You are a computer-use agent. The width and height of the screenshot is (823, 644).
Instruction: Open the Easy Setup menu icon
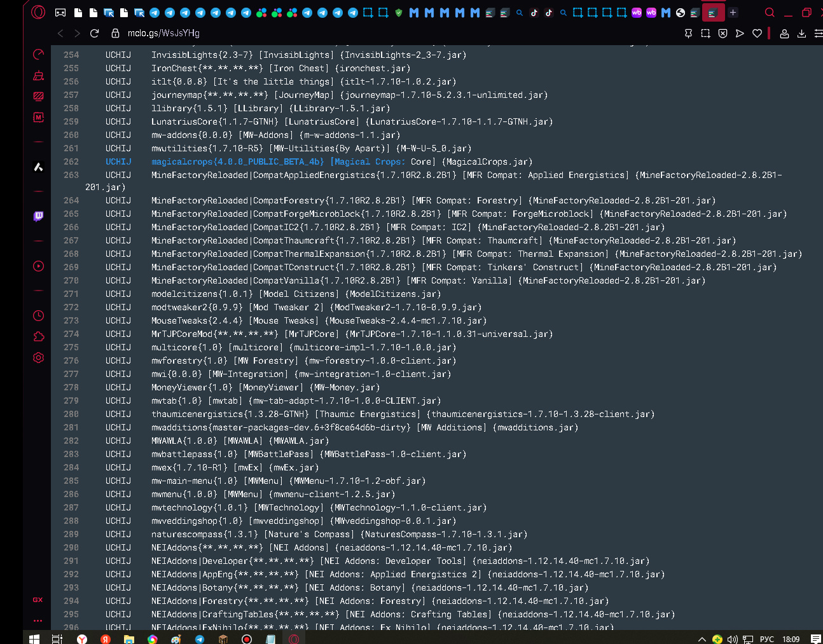click(818, 33)
